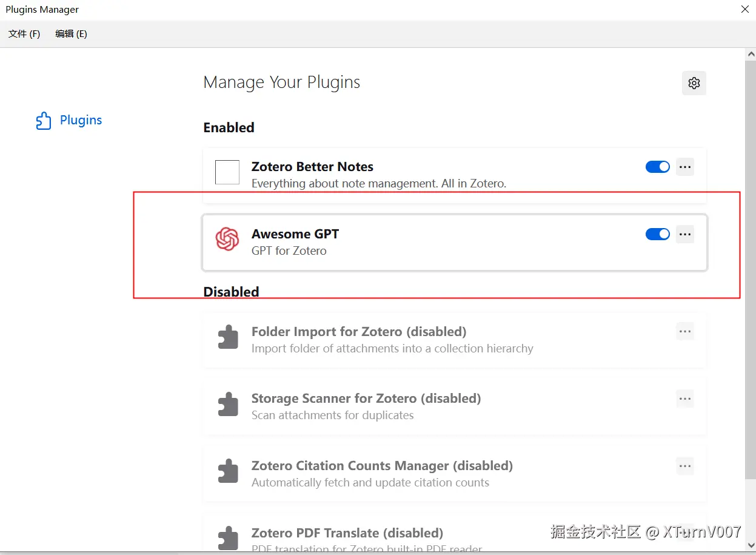Click the Citation Counts Manager puzzle icon

[x=228, y=471]
